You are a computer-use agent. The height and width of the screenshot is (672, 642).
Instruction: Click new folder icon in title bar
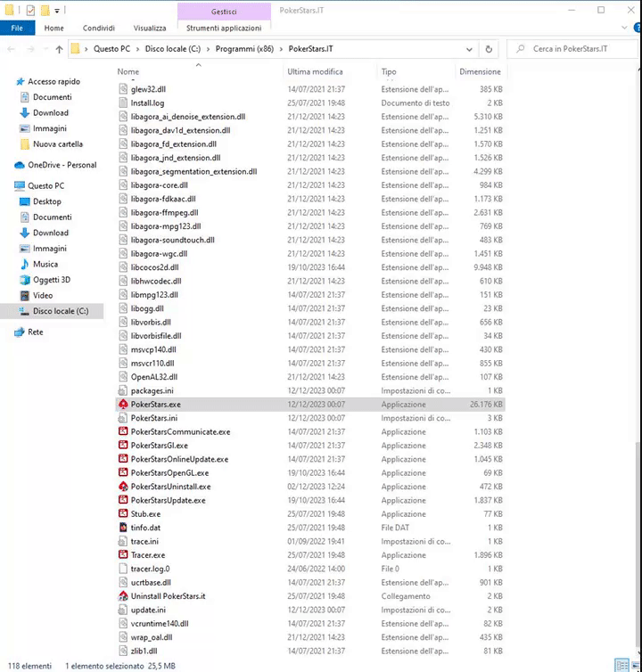point(45,11)
